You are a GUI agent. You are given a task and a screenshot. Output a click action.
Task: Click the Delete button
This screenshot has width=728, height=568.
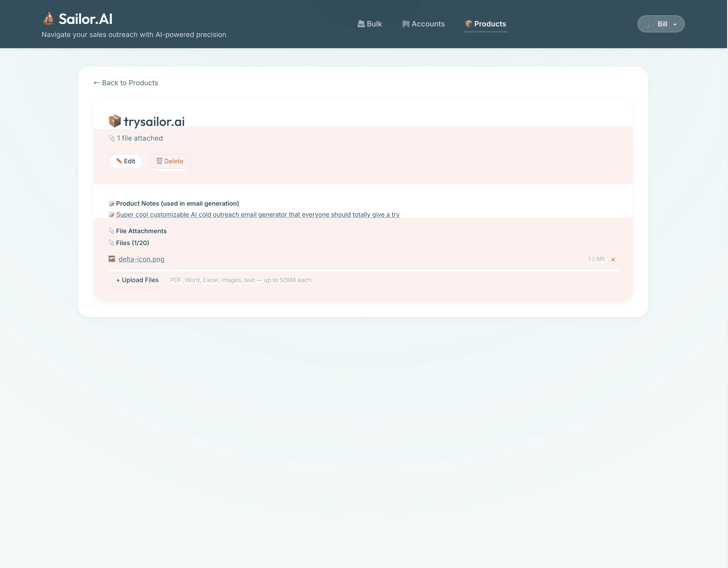(x=170, y=161)
